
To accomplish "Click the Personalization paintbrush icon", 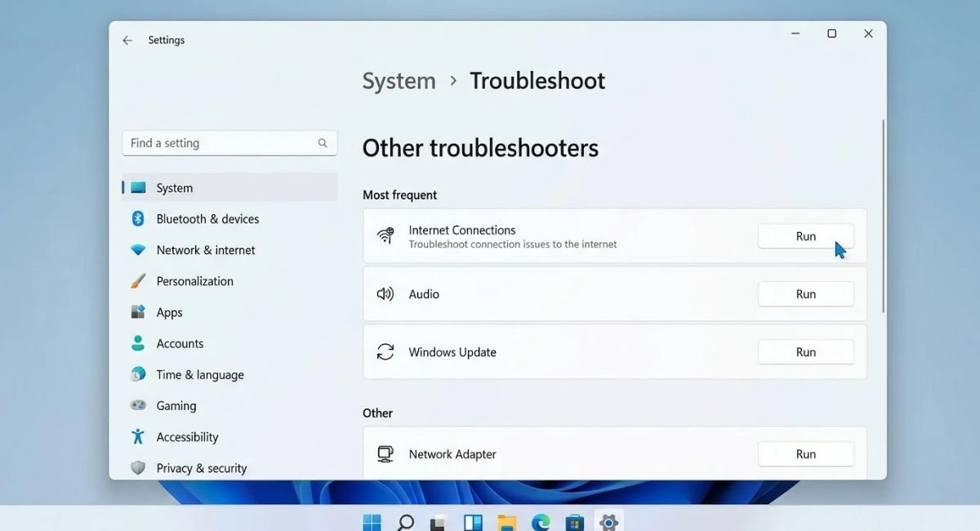I will coord(138,281).
